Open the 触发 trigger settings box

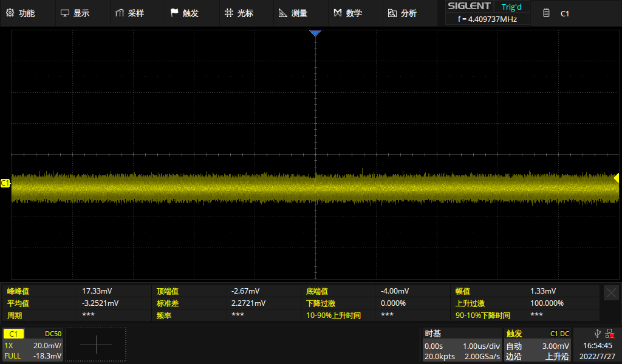[538, 345]
